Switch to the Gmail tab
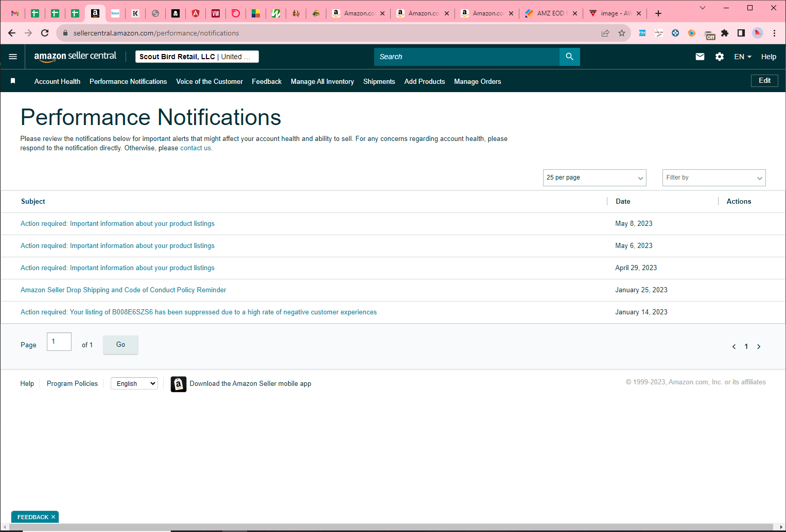786x532 pixels. (14, 13)
